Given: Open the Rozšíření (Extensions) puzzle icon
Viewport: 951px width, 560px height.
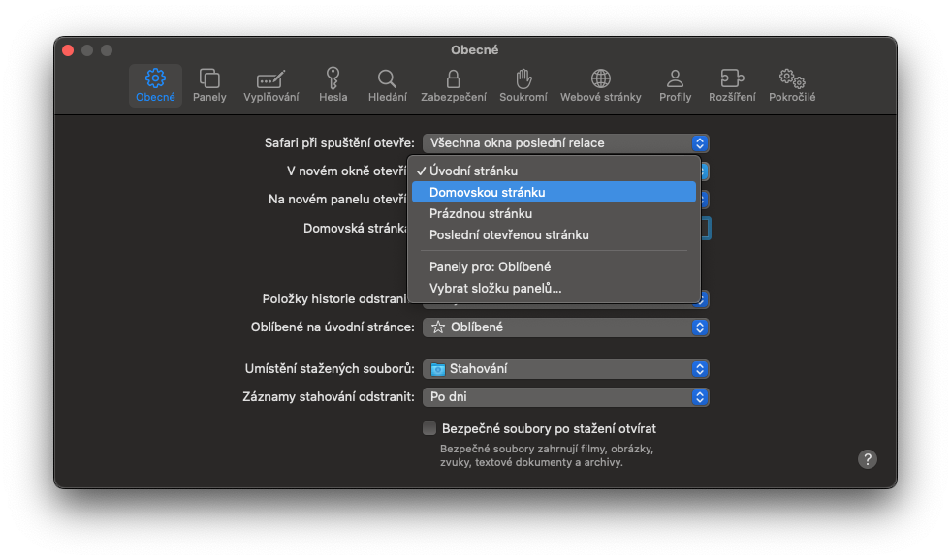Looking at the screenshot, I should click(x=732, y=84).
